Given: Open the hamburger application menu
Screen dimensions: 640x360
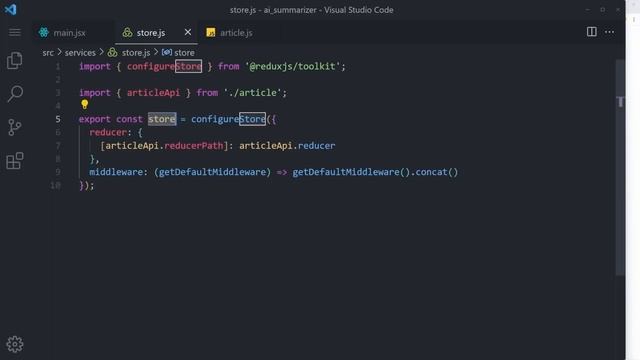Looking at the screenshot, I should [x=15, y=32].
